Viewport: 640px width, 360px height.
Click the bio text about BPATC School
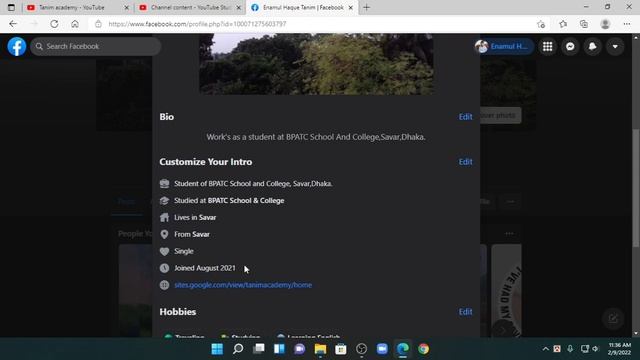pos(316,137)
